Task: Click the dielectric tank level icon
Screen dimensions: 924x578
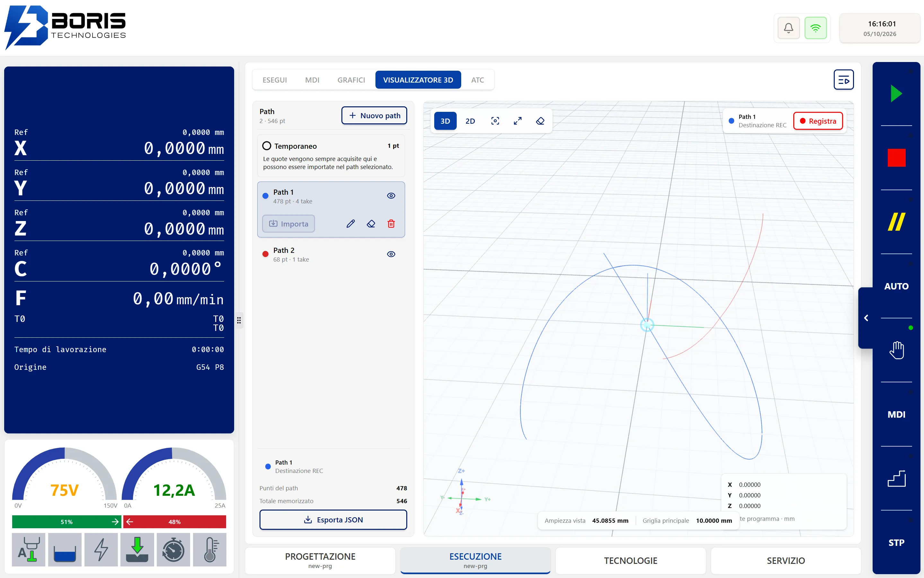Action: (x=65, y=550)
